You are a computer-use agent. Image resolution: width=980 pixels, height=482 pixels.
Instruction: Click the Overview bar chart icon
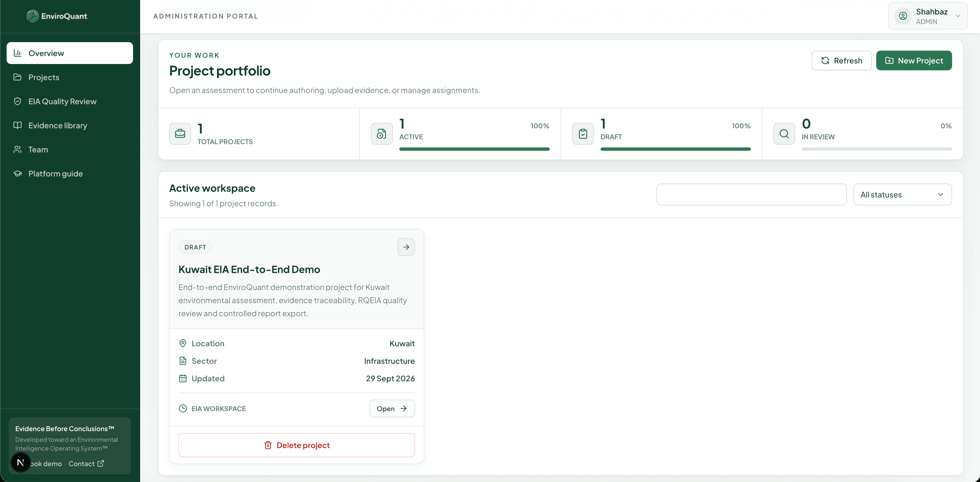click(18, 53)
